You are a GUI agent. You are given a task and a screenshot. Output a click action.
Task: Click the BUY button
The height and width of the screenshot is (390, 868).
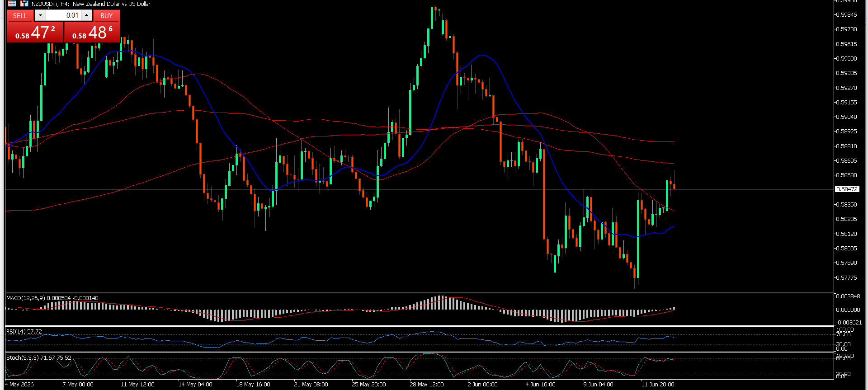107,15
